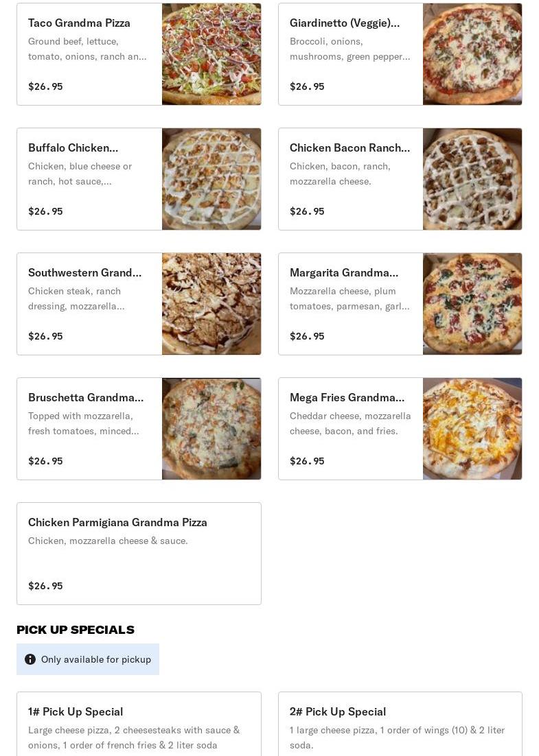Open Southwestern Grandma pizza photo
The image size is (539, 756).
211,304
